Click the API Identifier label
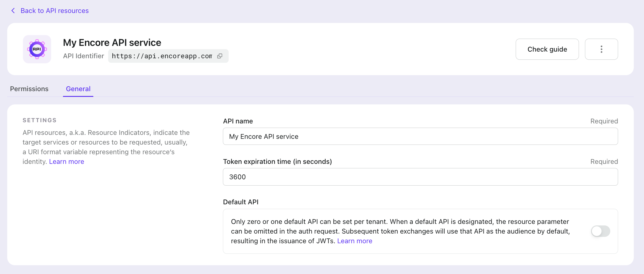Viewport: 644px width, 274px height. (x=83, y=56)
